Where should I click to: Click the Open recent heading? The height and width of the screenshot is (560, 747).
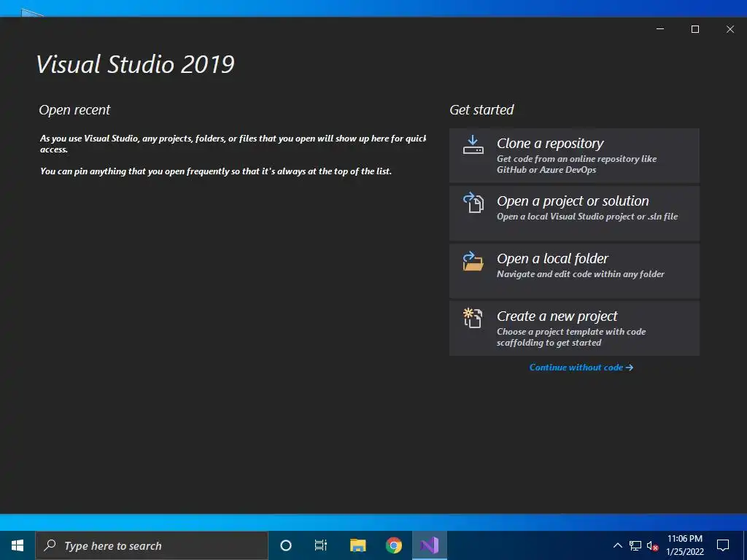(74, 109)
